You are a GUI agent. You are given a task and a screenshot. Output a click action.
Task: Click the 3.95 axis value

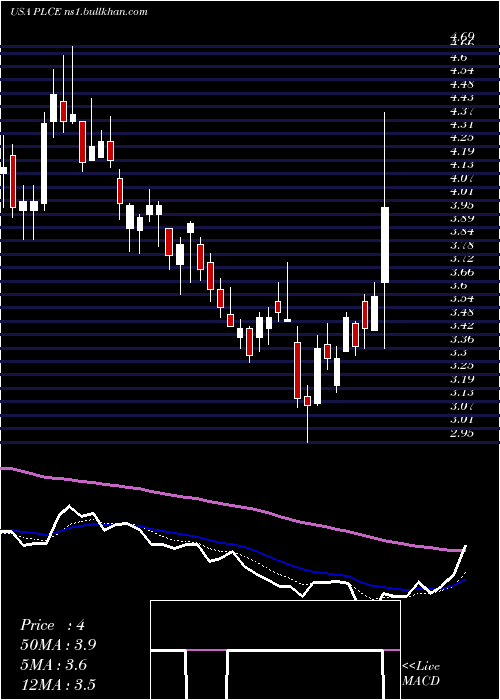[x=462, y=205]
